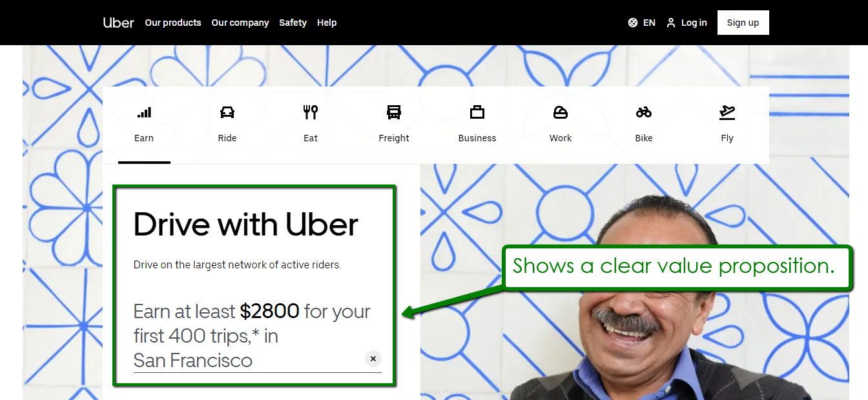Click the person icon beside Log in
Screen dimensions: 868x400
671,23
